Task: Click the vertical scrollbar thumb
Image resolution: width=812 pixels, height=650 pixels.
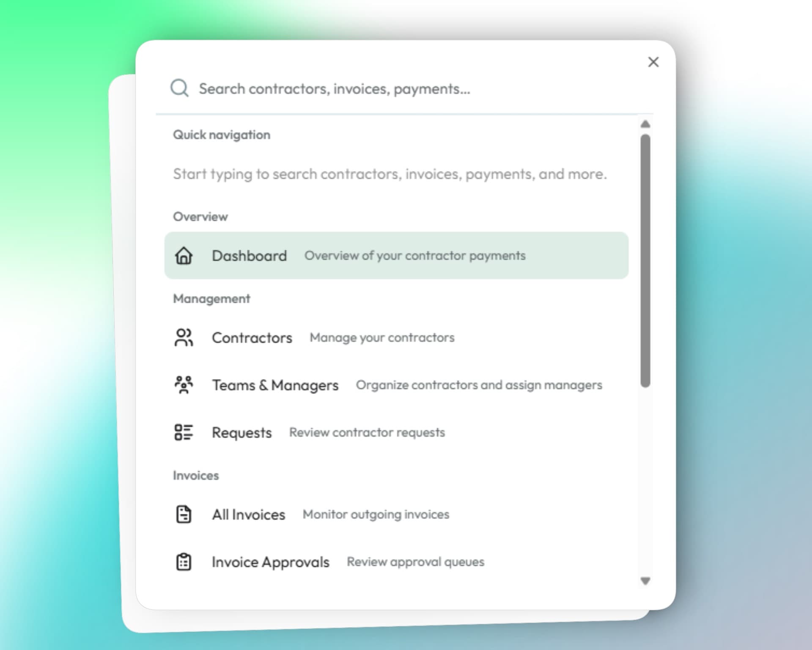Action: [x=645, y=260]
